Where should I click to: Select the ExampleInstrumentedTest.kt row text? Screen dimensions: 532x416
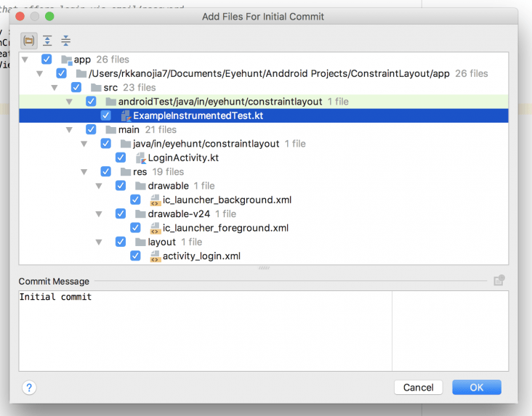198,116
